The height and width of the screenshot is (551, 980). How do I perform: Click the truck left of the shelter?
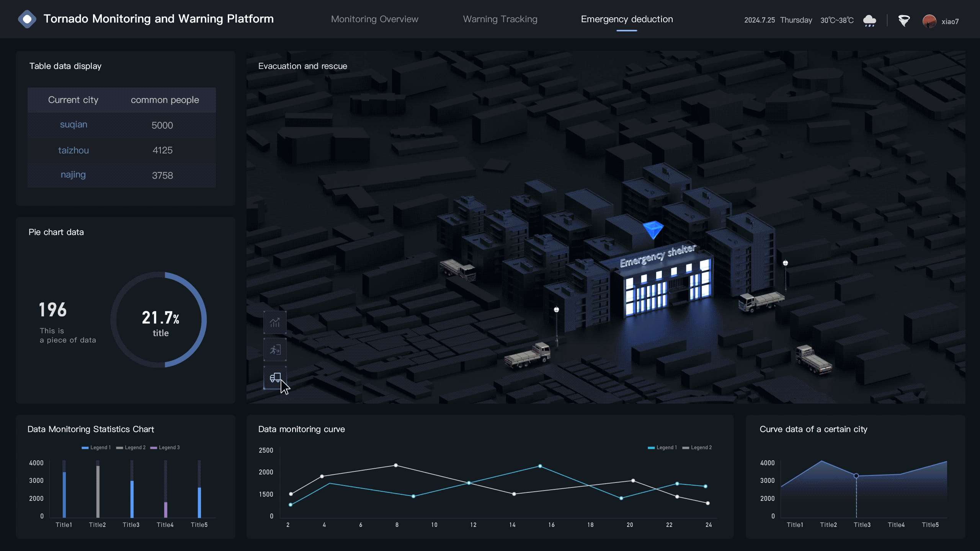coord(458,269)
